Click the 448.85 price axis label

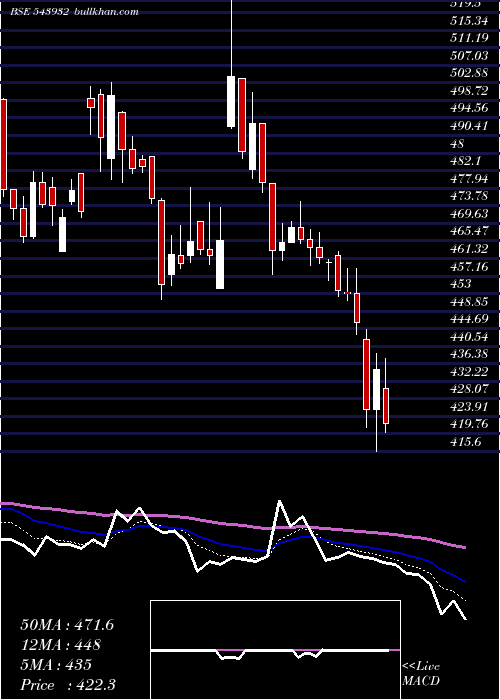469,302
